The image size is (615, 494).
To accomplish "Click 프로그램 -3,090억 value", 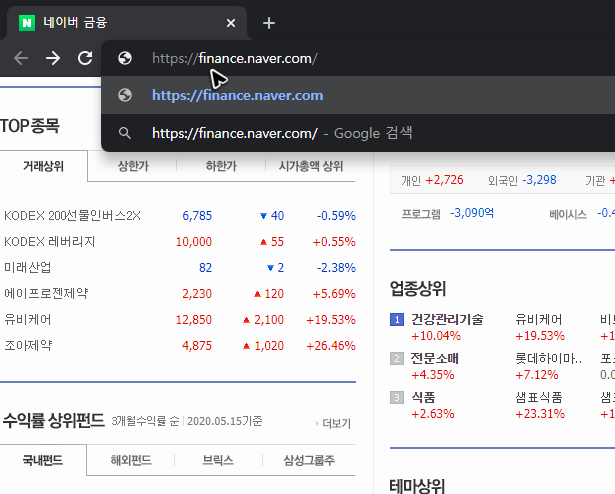I will (472, 213).
